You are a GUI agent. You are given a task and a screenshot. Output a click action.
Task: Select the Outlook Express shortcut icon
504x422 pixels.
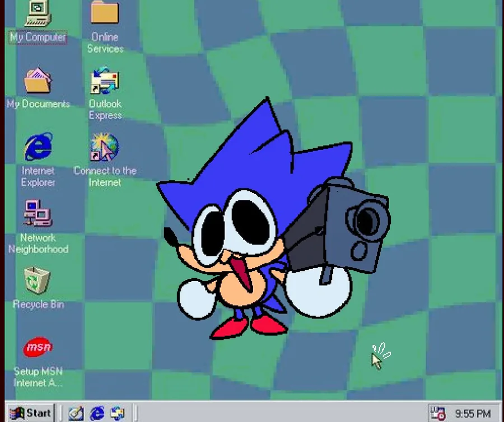105,80
